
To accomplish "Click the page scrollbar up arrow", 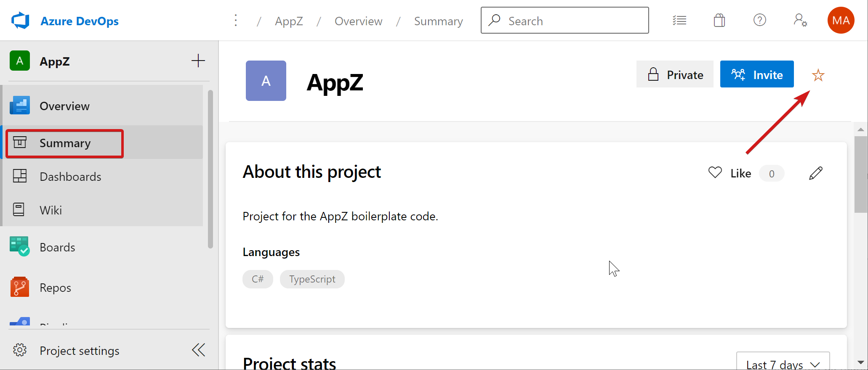I will click(x=861, y=129).
